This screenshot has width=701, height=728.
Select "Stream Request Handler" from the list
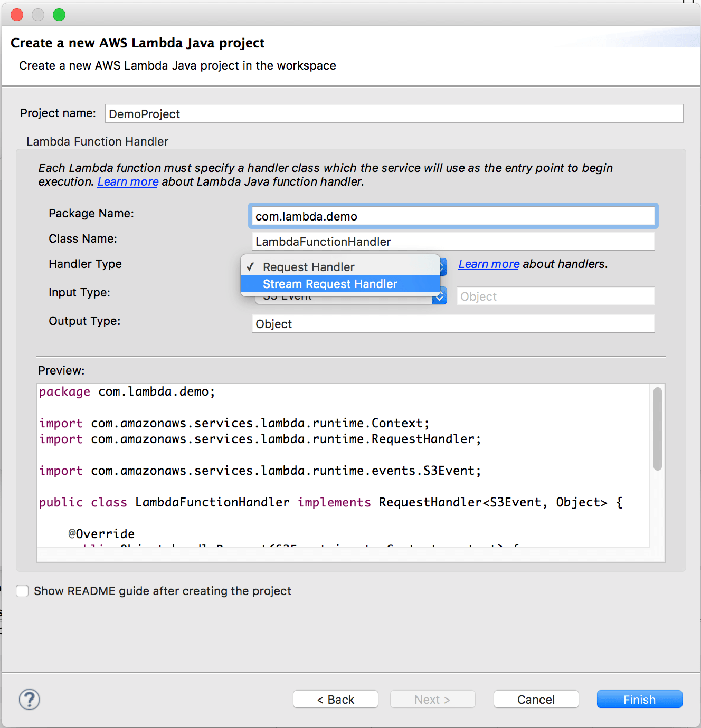click(330, 284)
